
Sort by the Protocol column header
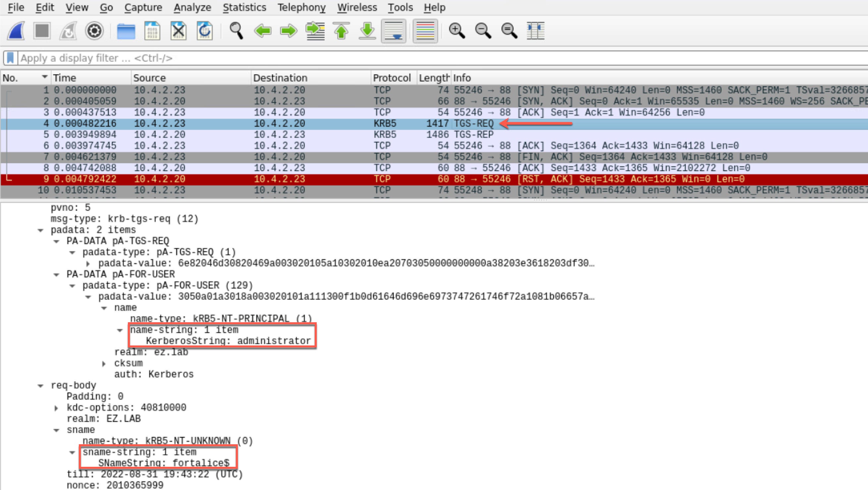[x=392, y=78]
